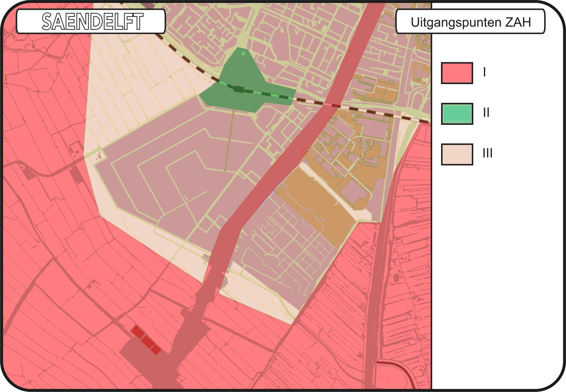Select the green legend swatch for II
The height and width of the screenshot is (392, 566).
pyautogui.click(x=457, y=114)
